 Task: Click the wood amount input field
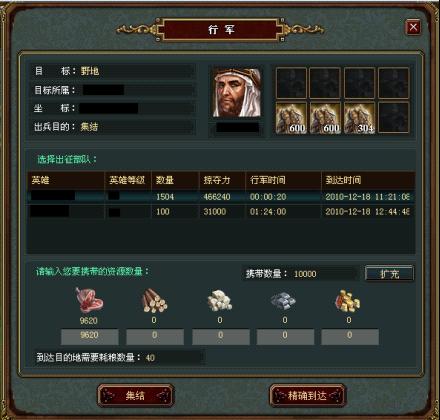tap(155, 337)
